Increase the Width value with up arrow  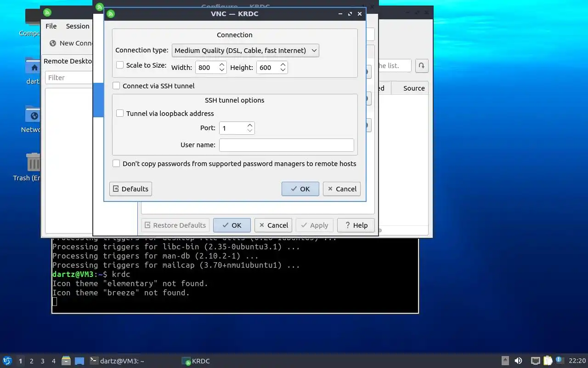point(222,64)
